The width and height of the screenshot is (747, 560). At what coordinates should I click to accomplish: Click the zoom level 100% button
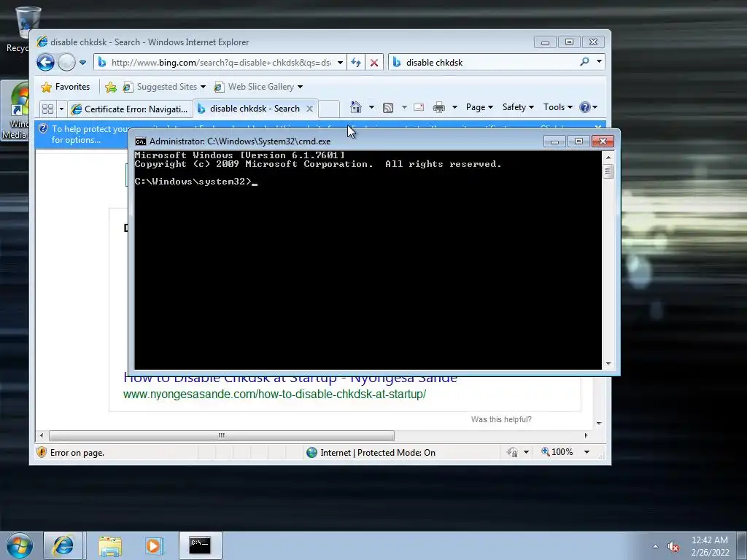(557, 452)
